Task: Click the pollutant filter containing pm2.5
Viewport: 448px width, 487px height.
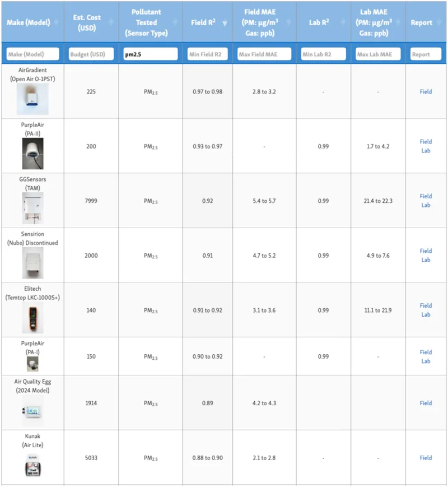Action: 150,54
